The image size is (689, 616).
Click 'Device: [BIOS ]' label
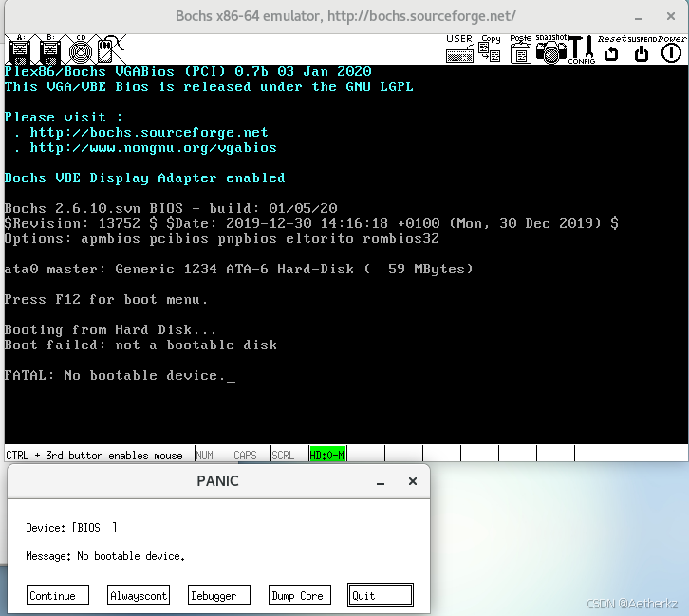pyautogui.click(x=71, y=528)
